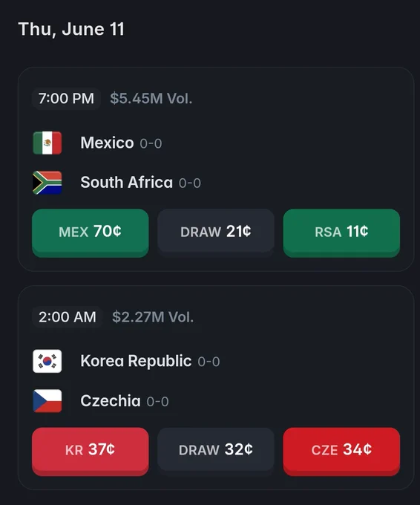
Task: Open the Czechia team name
Action: 111,401
